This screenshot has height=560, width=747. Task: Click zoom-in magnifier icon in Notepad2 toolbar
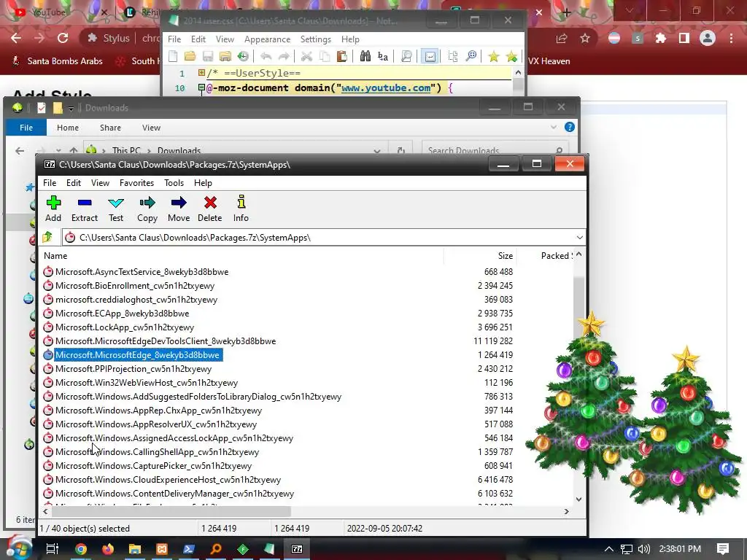(471, 57)
